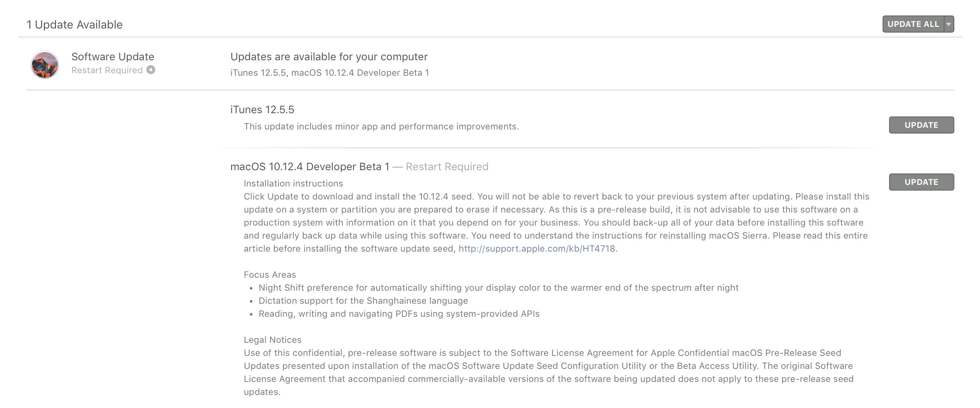
Task: Click the 'iTunes 12.5.5' update title
Action: pos(262,110)
